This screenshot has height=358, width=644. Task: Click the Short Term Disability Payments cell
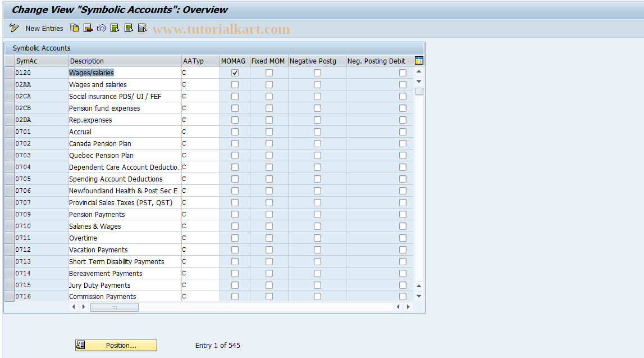[125, 262]
